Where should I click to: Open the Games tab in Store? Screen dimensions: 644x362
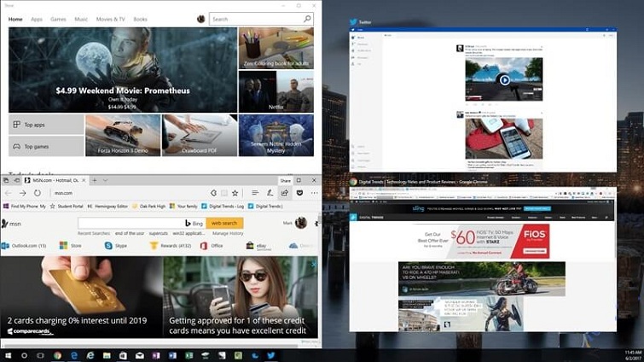point(58,19)
